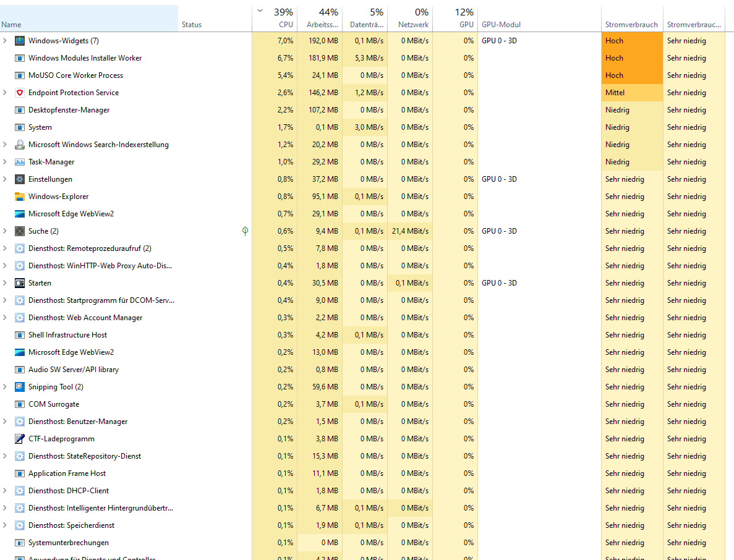
Task: Expand the Starten process entry
Action: point(5,283)
